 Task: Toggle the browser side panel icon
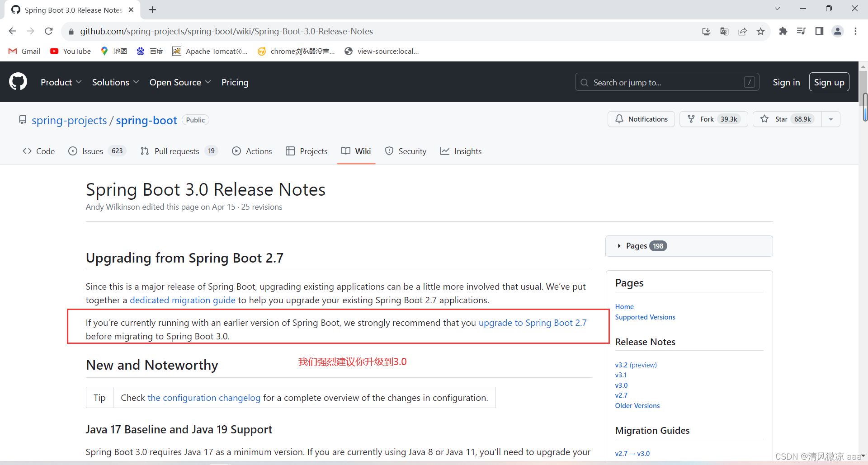tap(819, 31)
